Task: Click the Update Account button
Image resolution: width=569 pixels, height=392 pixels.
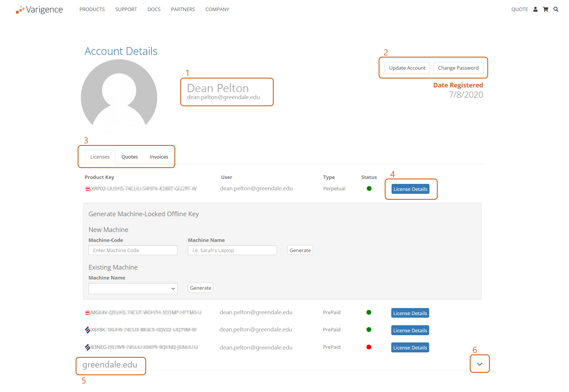Action: 407,68
